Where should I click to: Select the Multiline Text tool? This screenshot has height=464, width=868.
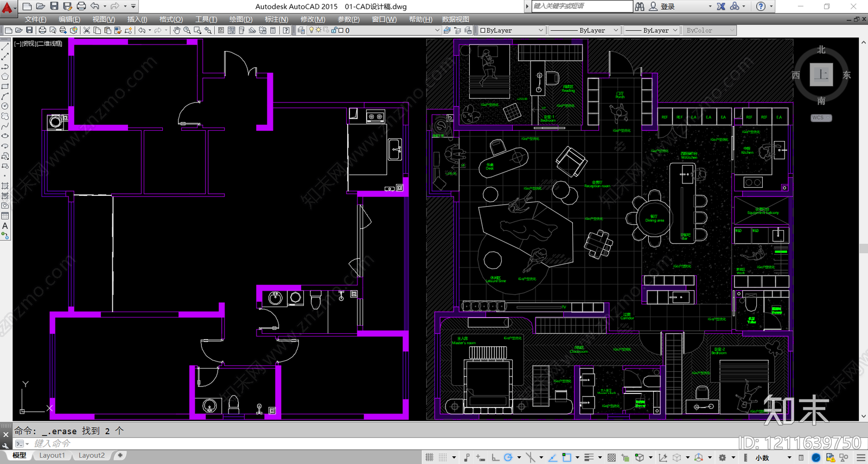[5, 226]
